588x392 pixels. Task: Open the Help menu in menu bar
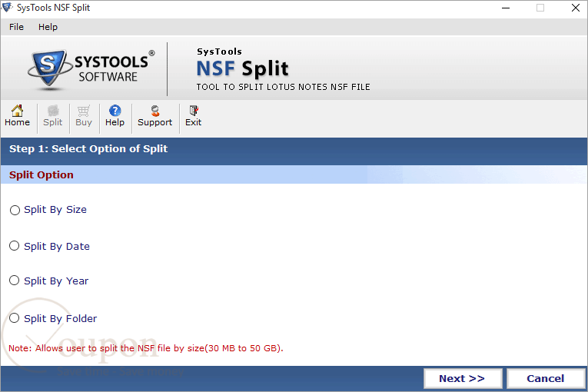click(48, 27)
